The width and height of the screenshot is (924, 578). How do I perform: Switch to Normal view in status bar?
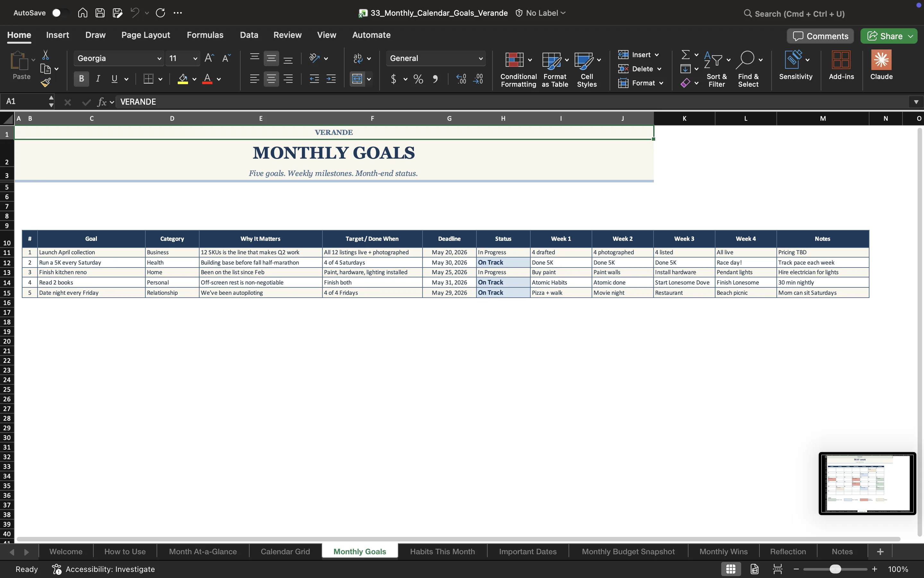click(731, 569)
